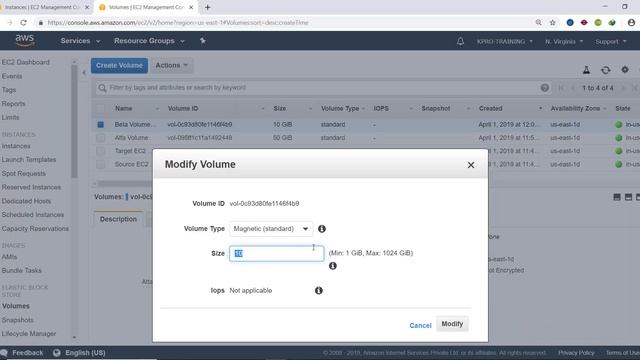Open browser zoom magnifier icon
The height and width of the screenshot is (360, 640).
point(539,23)
